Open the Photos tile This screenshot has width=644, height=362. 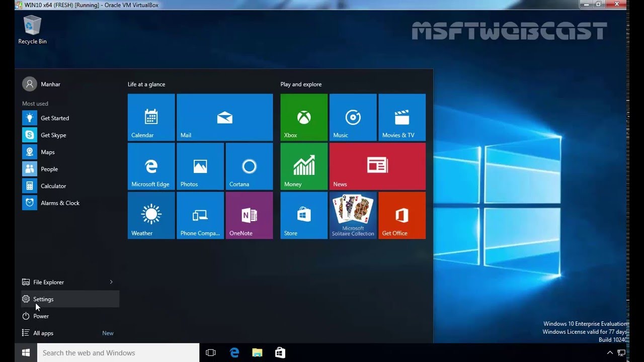[x=200, y=166]
